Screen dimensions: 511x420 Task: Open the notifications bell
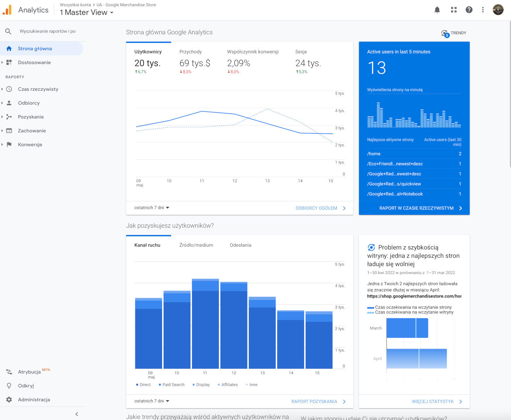click(x=437, y=10)
